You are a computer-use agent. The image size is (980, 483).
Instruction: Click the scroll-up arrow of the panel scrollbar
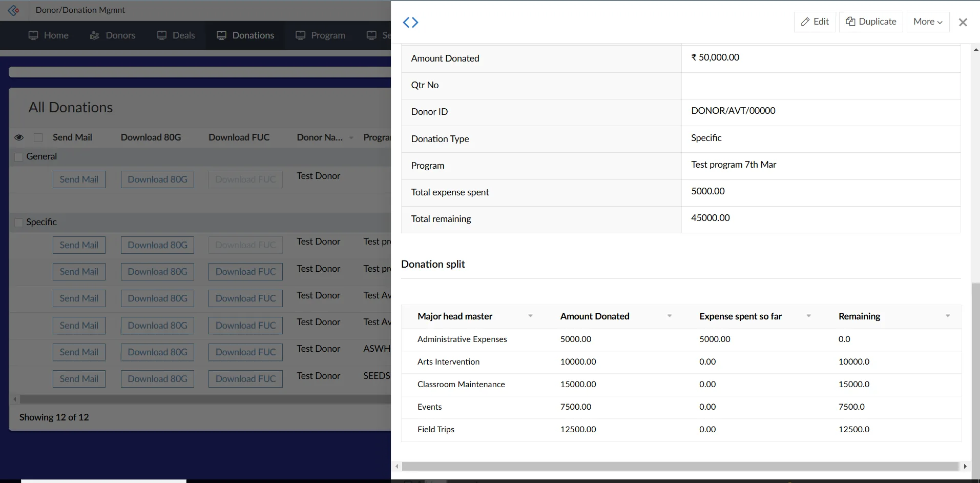point(976,50)
